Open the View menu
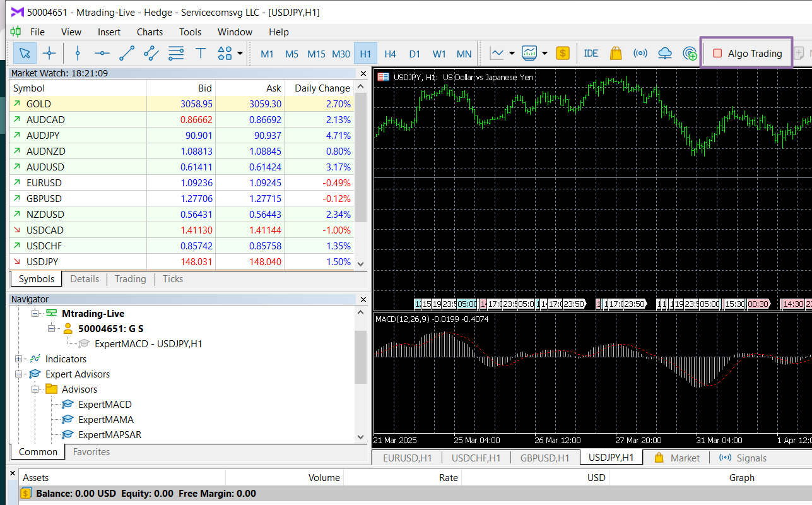The width and height of the screenshot is (812, 505). point(71,32)
